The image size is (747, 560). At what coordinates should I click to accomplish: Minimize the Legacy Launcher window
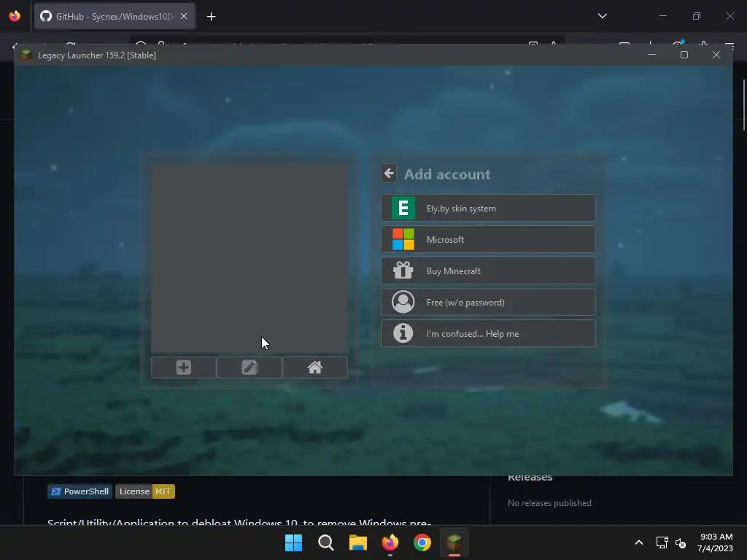(x=652, y=55)
